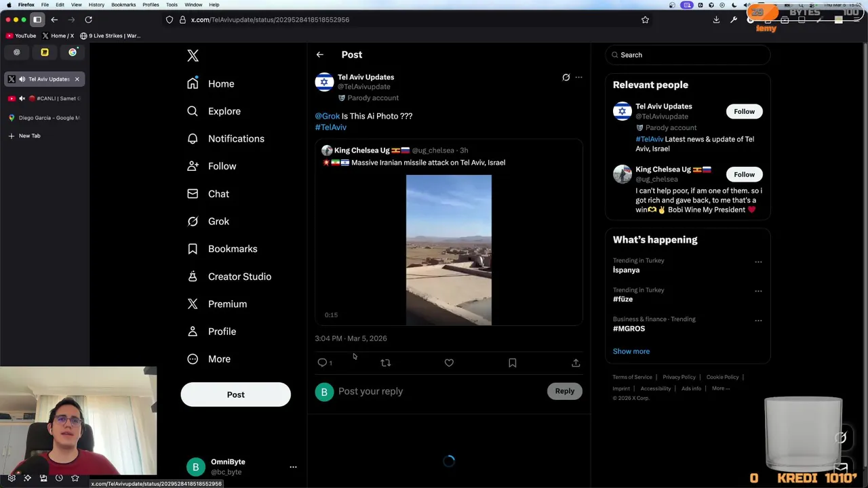Like the post with the heart icon
The width and height of the screenshot is (868, 488).
click(x=449, y=363)
